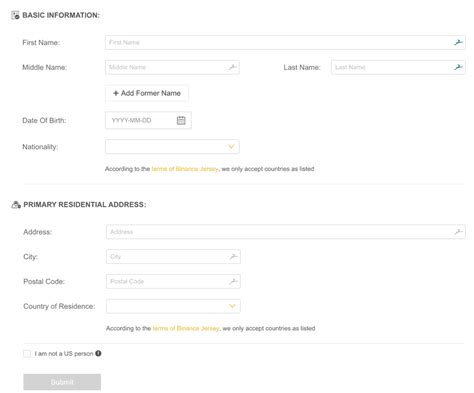Click the 'City:' label

pos(31,257)
